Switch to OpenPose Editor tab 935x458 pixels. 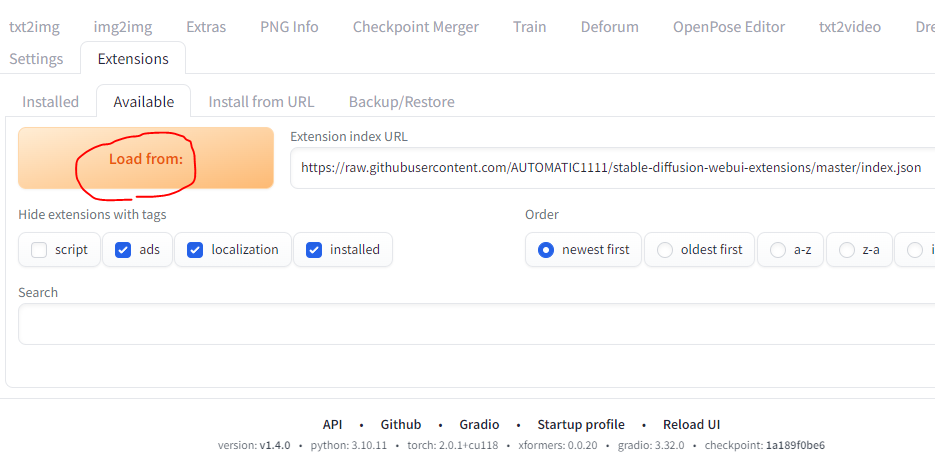[729, 27]
